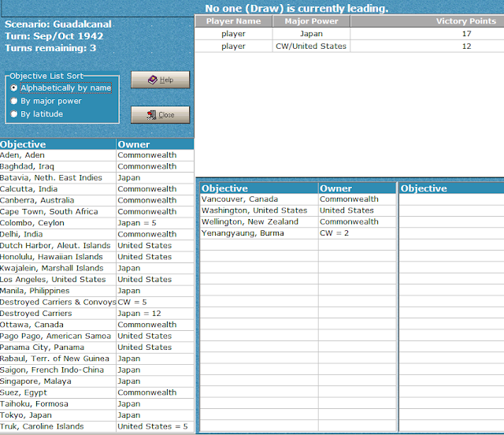This screenshot has width=504, height=435.
Task: Click the 'Victory Points' column header
Action: click(428, 21)
